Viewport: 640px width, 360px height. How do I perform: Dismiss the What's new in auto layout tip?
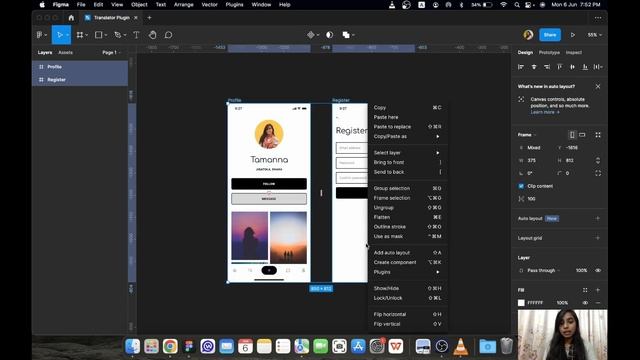[x=598, y=87]
